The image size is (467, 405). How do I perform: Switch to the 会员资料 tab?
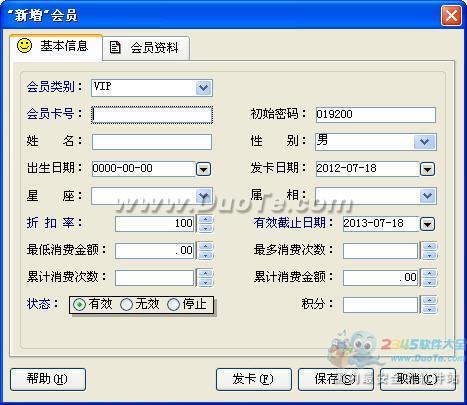[x=146, y=48]
